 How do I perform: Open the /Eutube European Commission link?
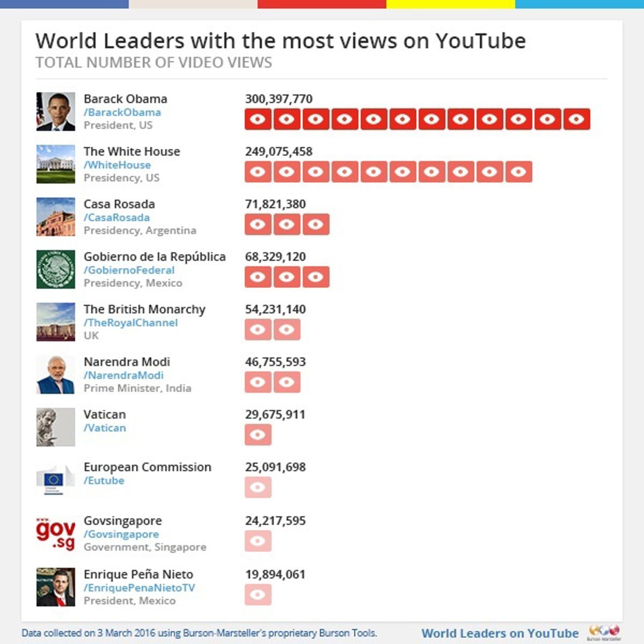tap(104, 480)
